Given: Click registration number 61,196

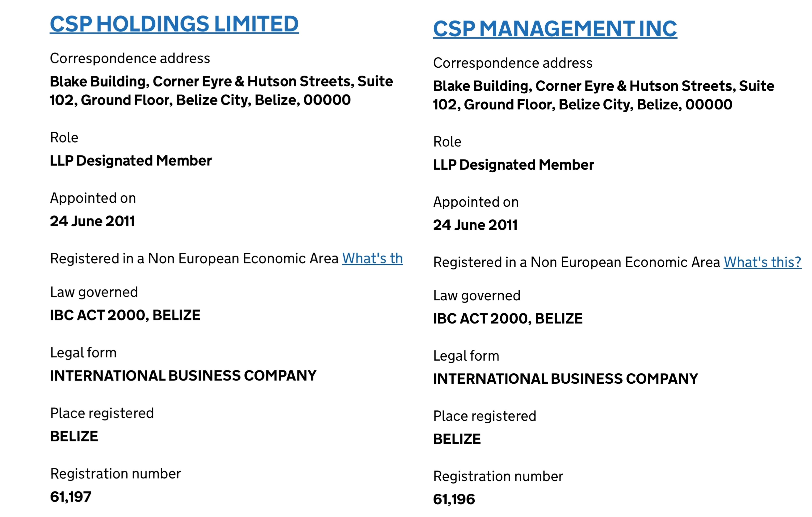Looking at the screenshot, I should (454, 499).
